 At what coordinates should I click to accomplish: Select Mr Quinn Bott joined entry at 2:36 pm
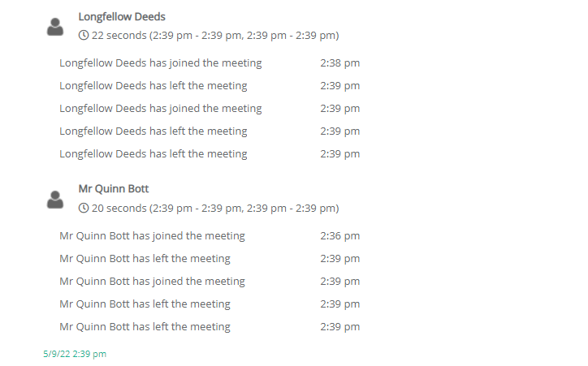[x=152, y=236]
